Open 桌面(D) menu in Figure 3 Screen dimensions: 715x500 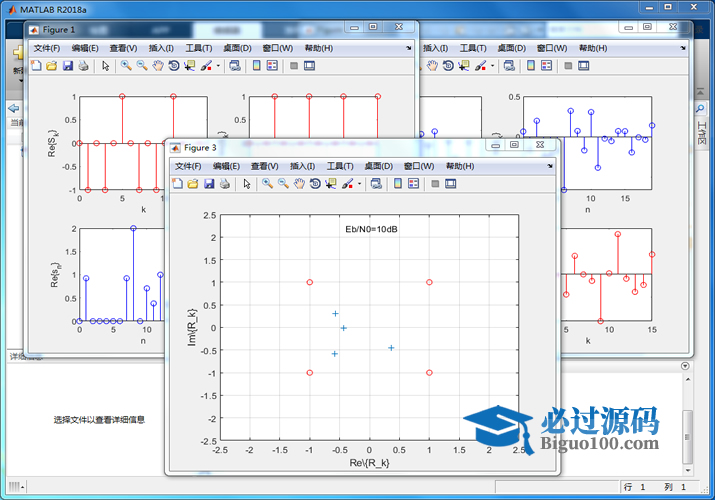click(x=378, y=166)
